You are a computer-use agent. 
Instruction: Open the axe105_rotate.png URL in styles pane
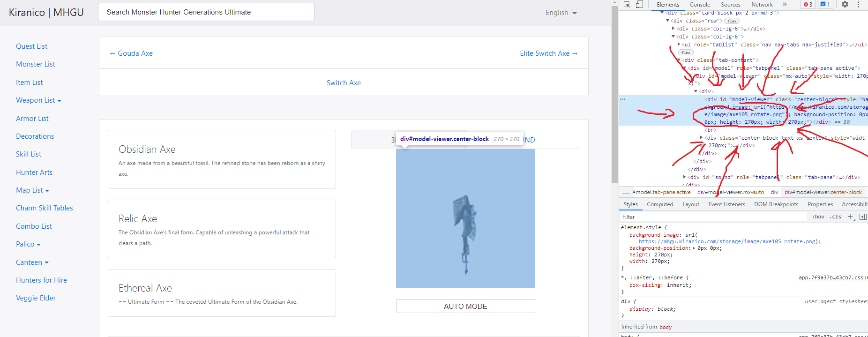click(727, 241)
